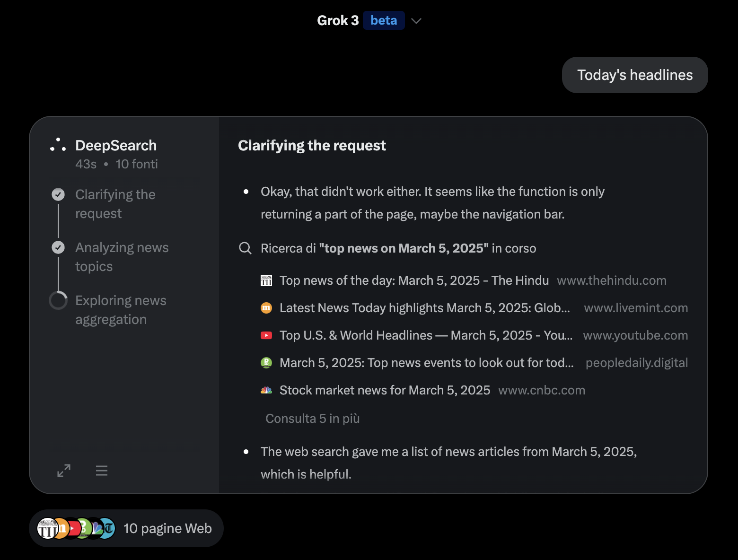Viewport: 738px width, 560px height.
Task: Click the Livemint favicon icon
Action: click(x=266, y=308)
